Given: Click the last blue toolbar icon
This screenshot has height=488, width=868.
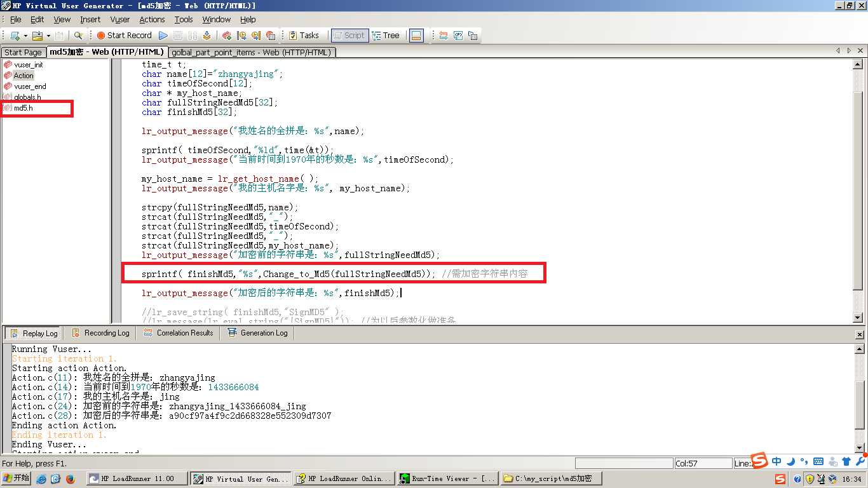Looking at the screenshot, I should tap(473, 36).
